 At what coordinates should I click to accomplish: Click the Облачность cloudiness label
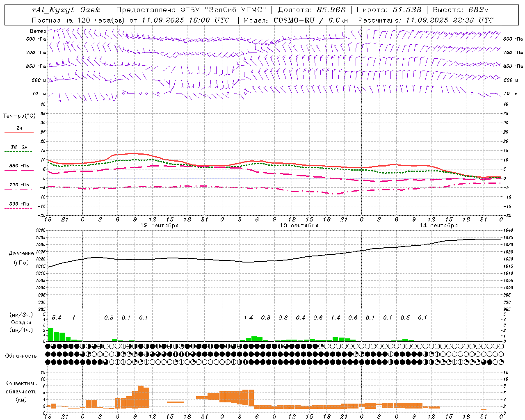[21, 356]
